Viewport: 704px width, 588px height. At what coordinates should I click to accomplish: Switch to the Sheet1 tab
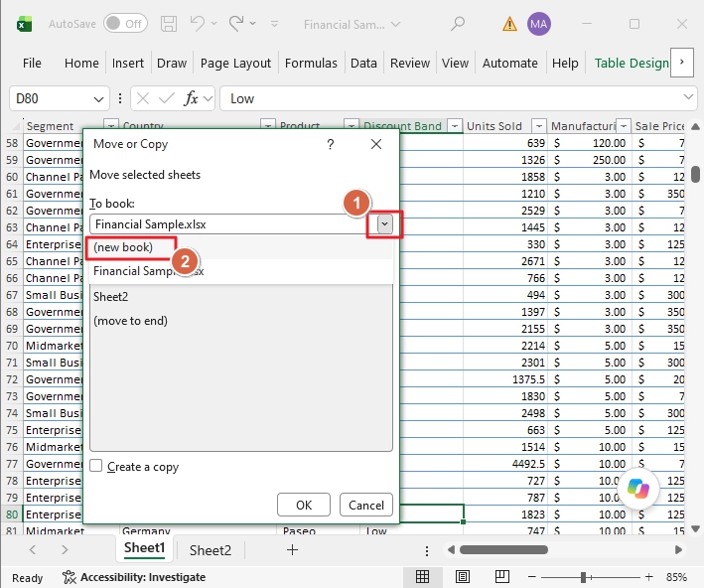click(x=145, y=548)
